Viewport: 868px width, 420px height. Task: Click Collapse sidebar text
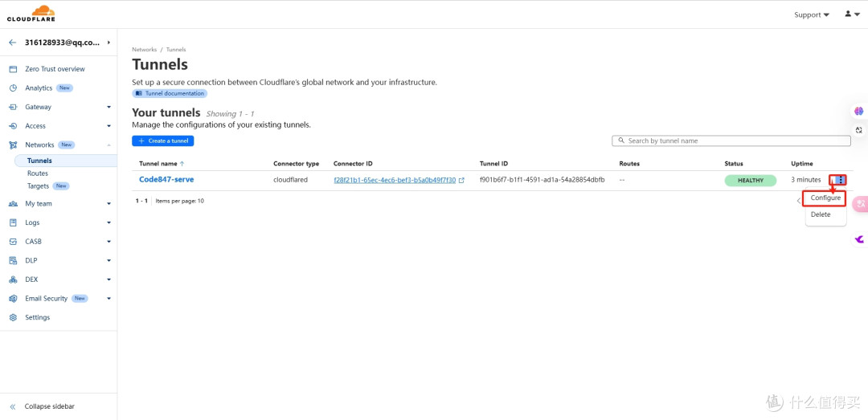click(x=49, y=406)
